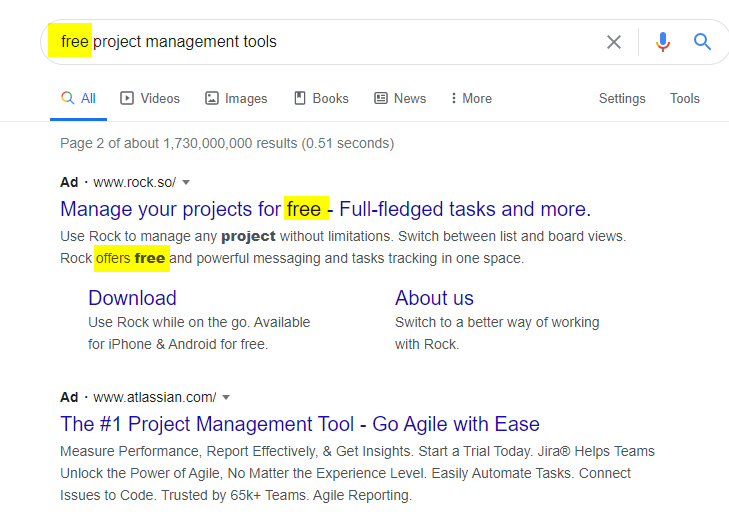Clear the search box with the X icon
The width and height of the screenshot is (729, 528).
click(x=614, y=42)
